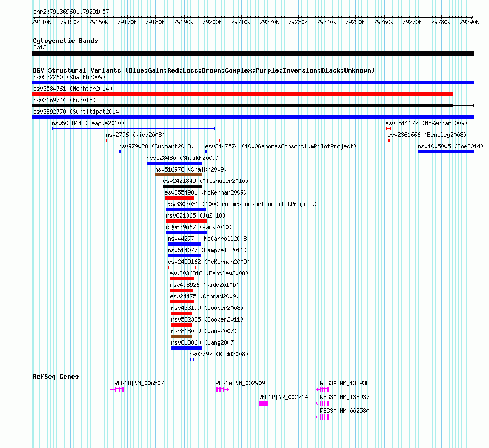This screenshot has width=489, height=448.
Task: Click the REG1B gene glyph
Action: (x=117, y=390)
